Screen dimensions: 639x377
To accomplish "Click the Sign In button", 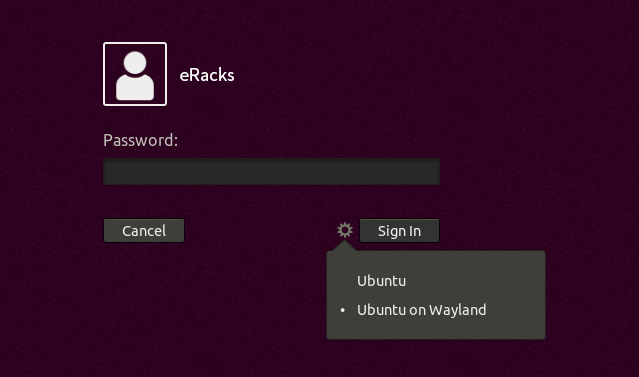I will pos(399,231).
